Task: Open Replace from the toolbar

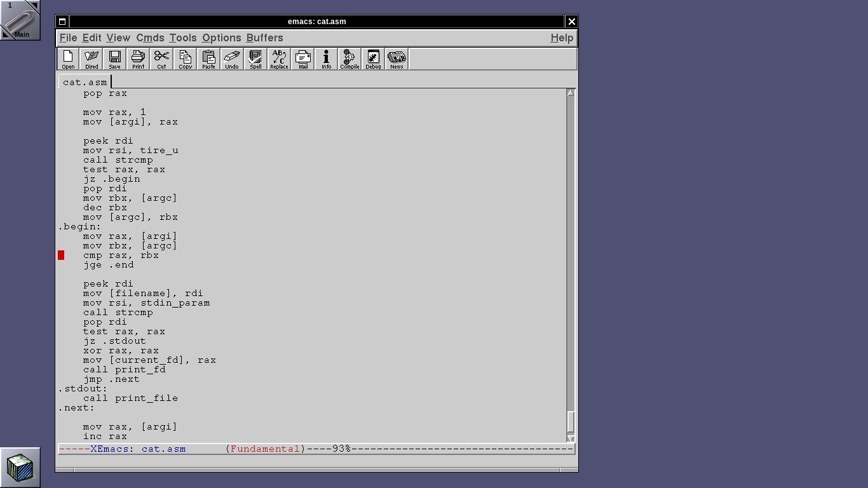Action: click(x=279, y=59)
